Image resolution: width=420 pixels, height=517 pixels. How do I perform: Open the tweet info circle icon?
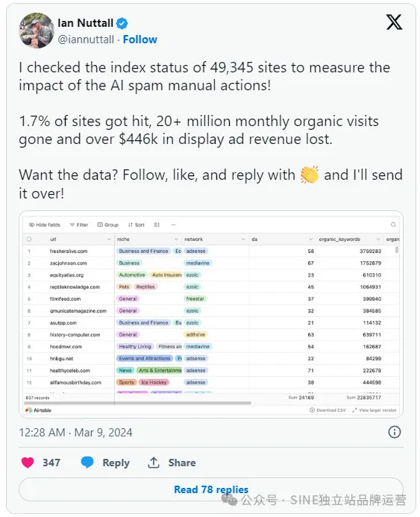[395, 432]
